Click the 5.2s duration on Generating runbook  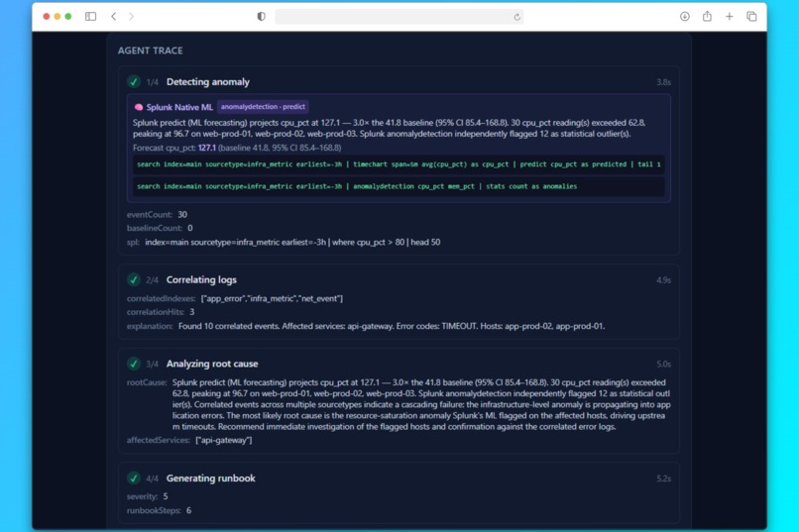point(663,479)
